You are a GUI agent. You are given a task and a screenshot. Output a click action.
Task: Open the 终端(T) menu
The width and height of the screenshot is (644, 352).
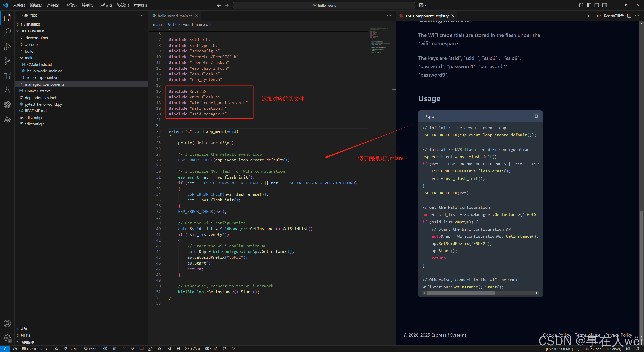click(x=123, y=5)
